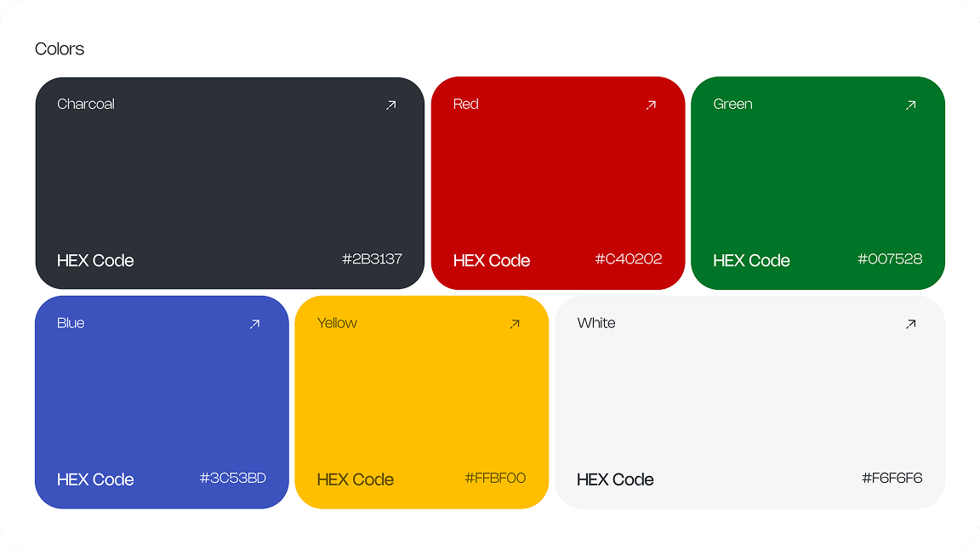The image size is (980, 550).
Task: Click HEX Code label on Yellow card
Action: pos(355,479)
